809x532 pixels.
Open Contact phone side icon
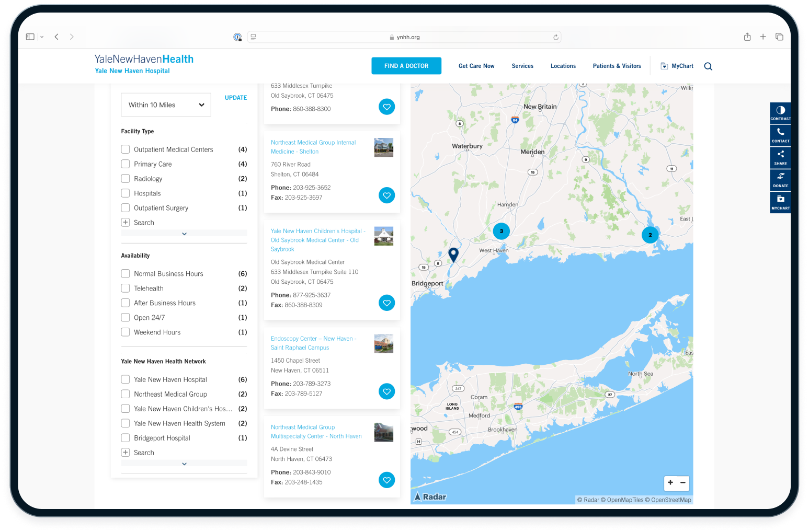pyautogui.click(x=780, y=135)
